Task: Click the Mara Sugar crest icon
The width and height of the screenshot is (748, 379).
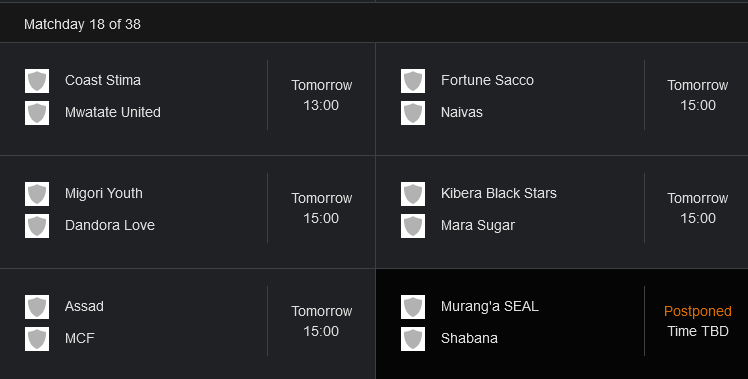Action: [x=413, y=226]
